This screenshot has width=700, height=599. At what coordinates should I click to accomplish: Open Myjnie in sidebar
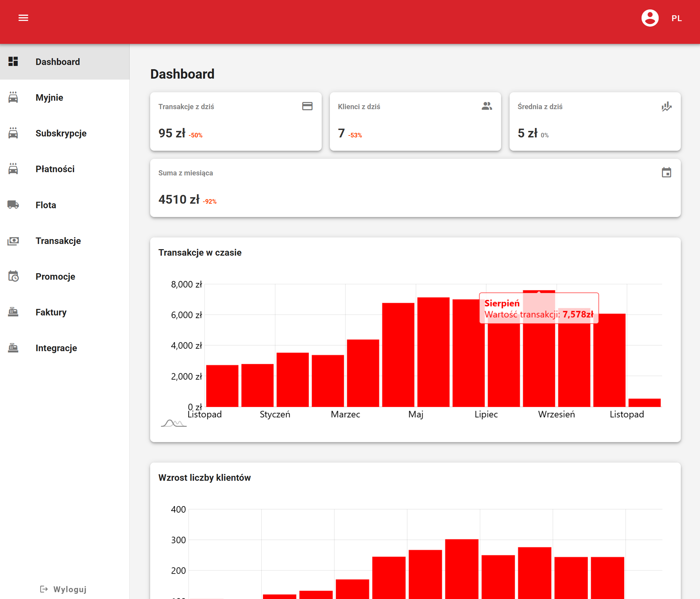[x=49, y=97]
